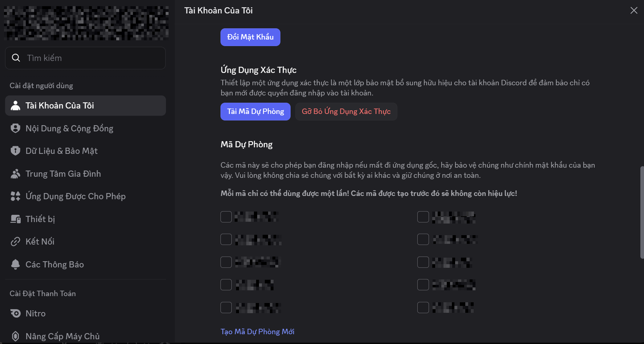Click the Tải Mã Dự Phòng button
The width and height of the screenshot is (644, 344).
(x=255, y=111)
